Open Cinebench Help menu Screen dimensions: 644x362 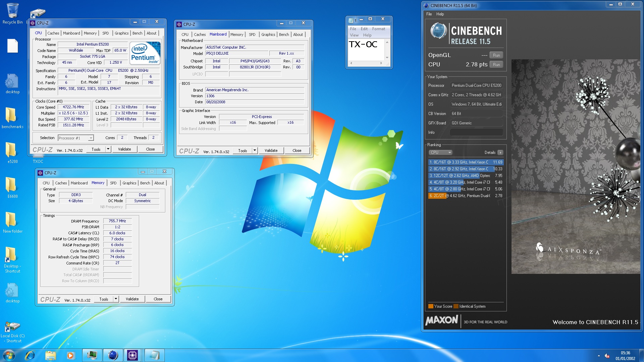point(440,14)
